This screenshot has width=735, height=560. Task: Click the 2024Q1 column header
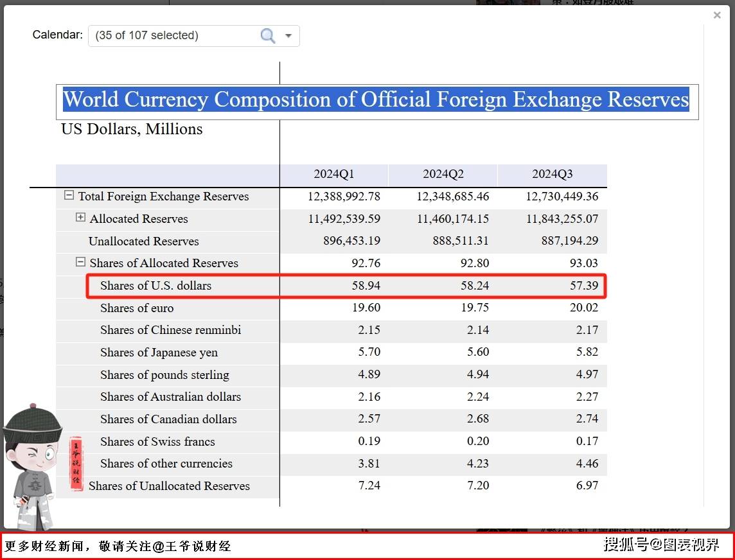pyautogui.click(x=333, y=174)
